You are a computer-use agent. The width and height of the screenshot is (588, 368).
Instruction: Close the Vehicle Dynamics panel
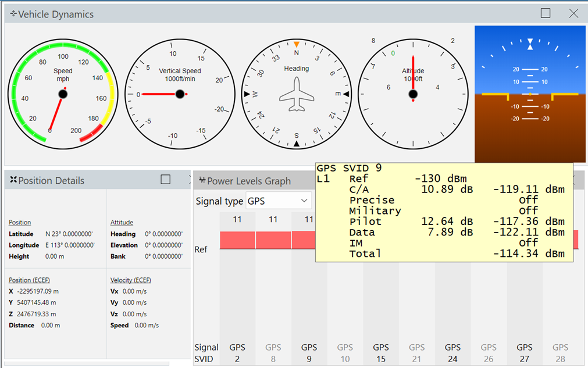click(x=573, y=13)
